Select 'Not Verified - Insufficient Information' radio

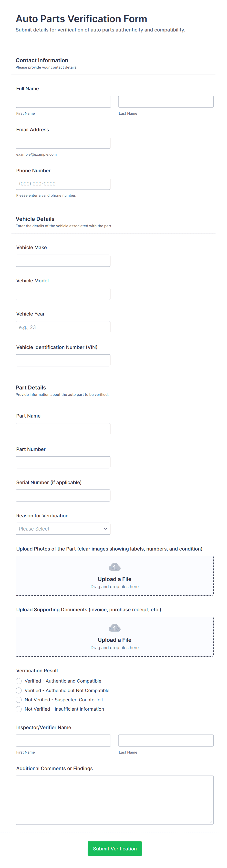click(19, 709)
